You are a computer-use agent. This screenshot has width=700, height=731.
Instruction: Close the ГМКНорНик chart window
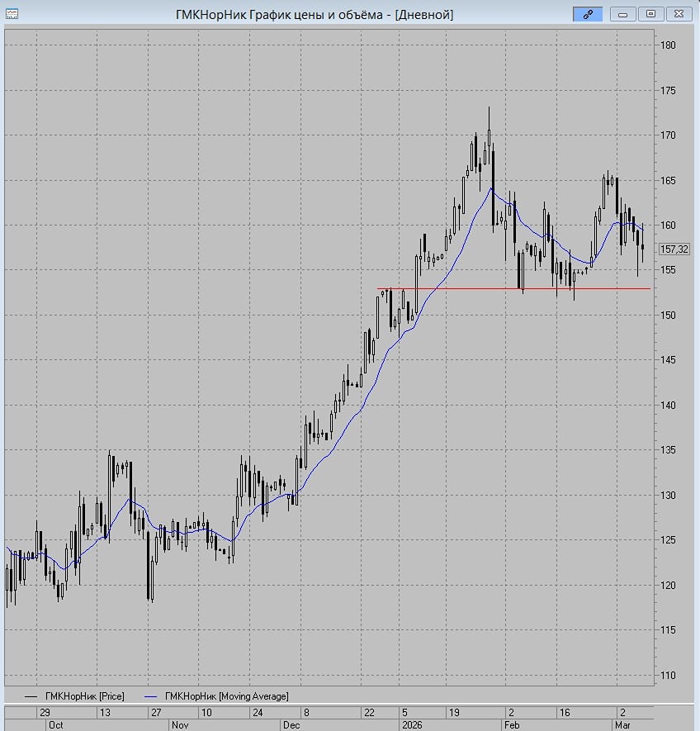679,14
